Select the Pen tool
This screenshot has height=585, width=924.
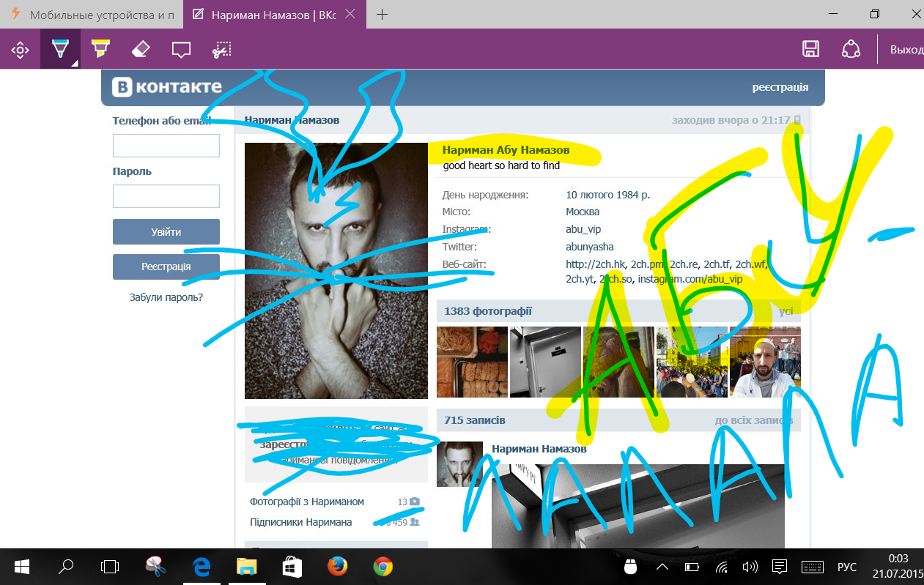pos(60,50)
